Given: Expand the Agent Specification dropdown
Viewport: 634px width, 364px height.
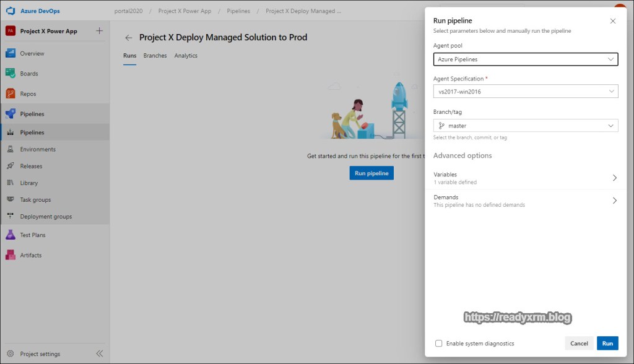Looking at the screenshot, I should click(x=525, y=92).
